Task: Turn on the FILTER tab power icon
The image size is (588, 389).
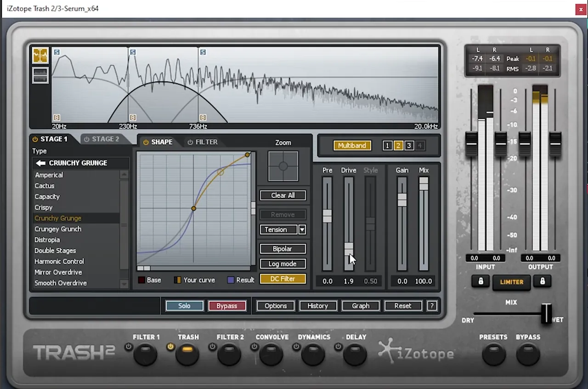Action: point(190,142)
